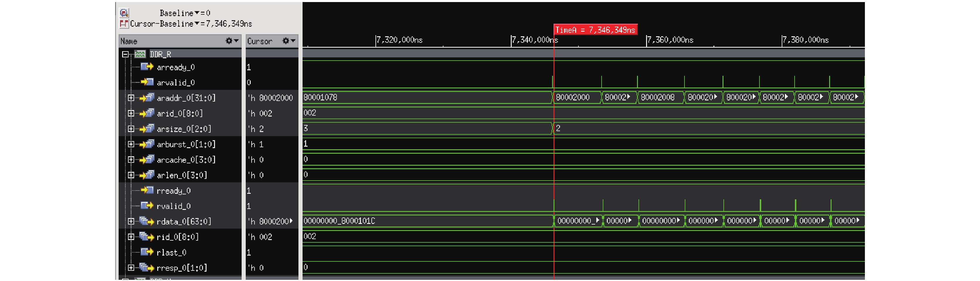This screenshot has height=281, width=980.
Task: Select the DDR_R group waveform icon
Action: point(140,54)
